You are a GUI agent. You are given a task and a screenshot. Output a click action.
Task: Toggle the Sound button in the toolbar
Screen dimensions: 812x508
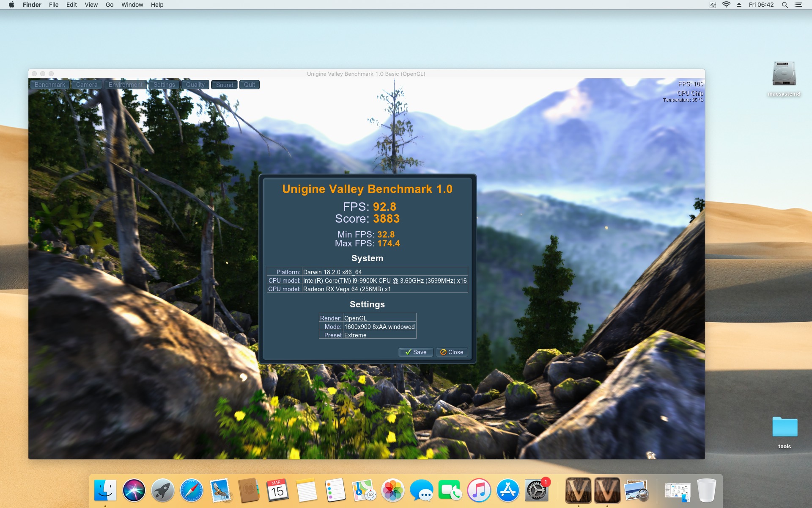pyautogui.click(x=224, y=85)
